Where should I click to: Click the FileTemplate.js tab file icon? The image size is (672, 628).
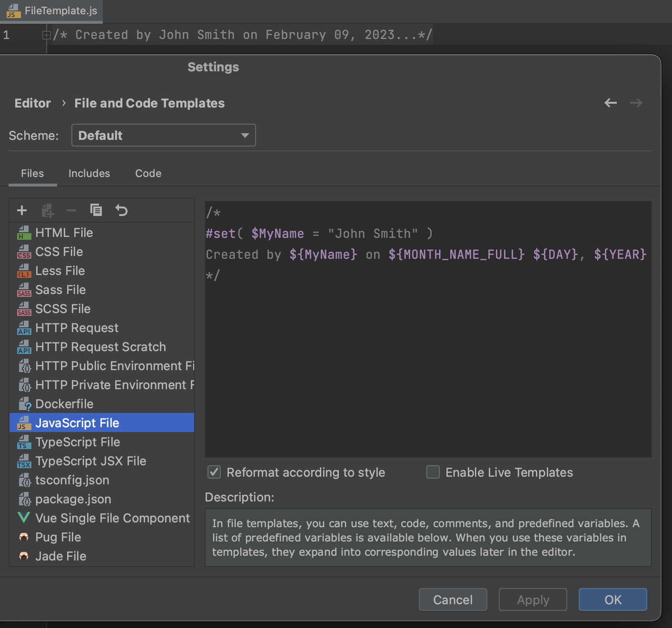[x=14, y=11]
